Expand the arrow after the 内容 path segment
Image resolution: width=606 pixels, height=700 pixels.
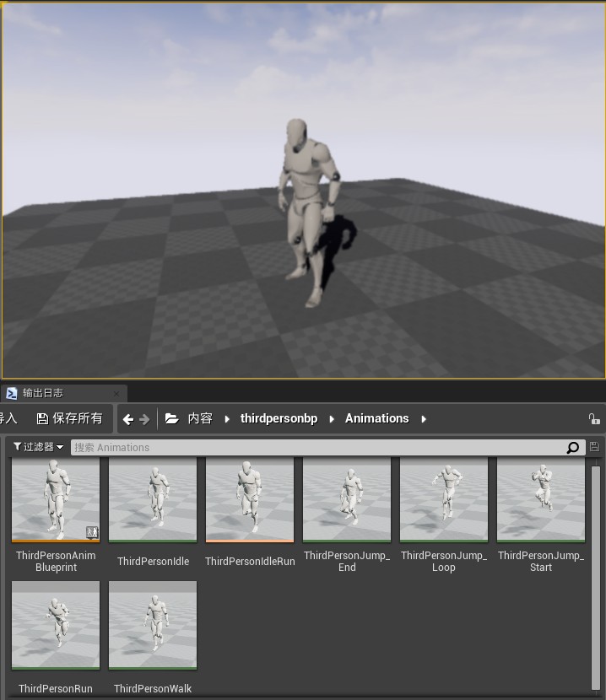point(227,419)
